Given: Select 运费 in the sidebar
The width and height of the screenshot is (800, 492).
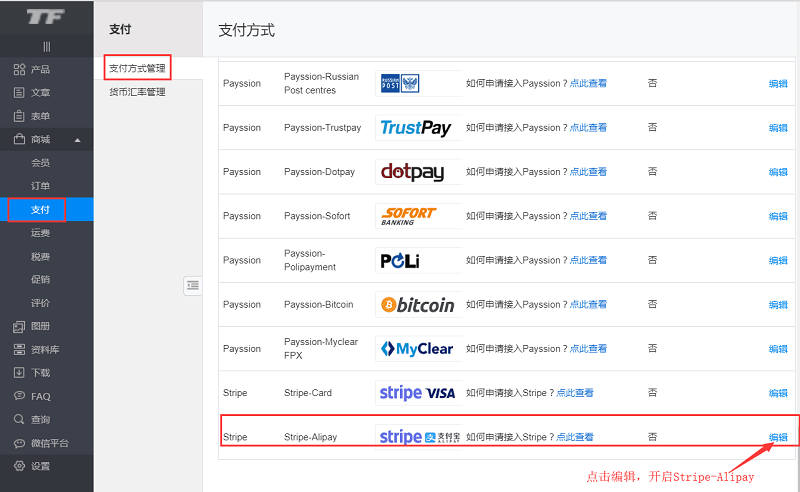Looking at the screenshot, I should pos(40,233).
